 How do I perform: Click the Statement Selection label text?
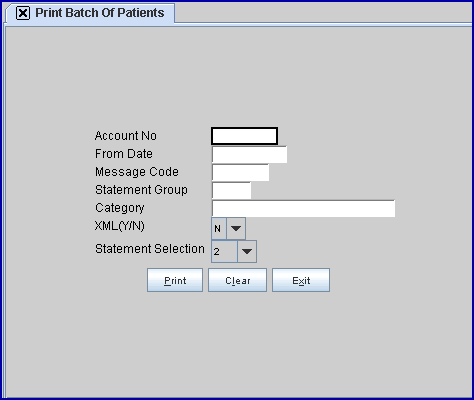150,249
